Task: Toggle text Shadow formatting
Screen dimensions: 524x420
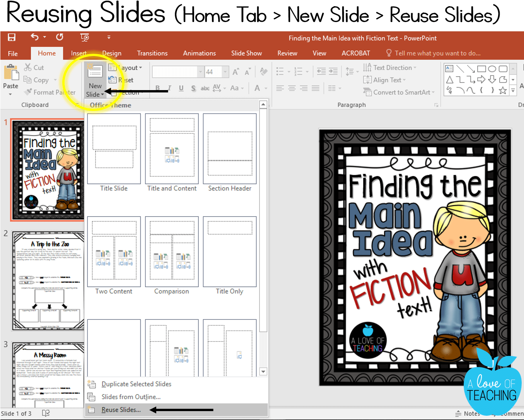Action: [x=193, y=88]
